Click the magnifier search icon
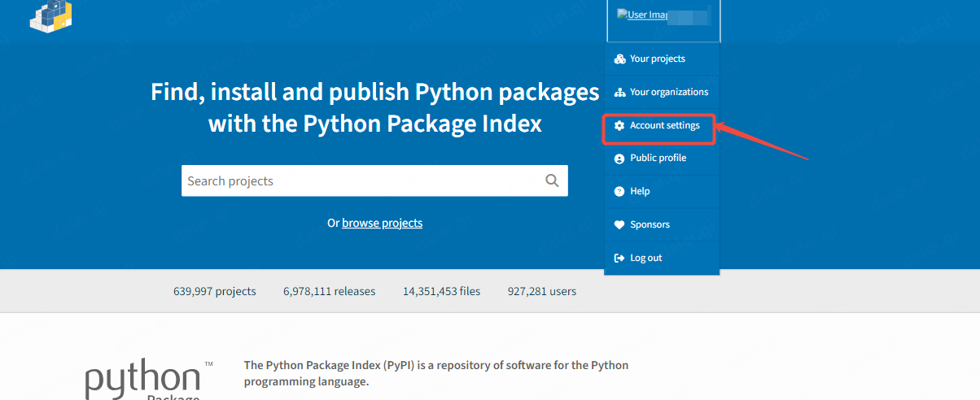The height and width of the screenshot is (400, 980). (x=552, y=180)
